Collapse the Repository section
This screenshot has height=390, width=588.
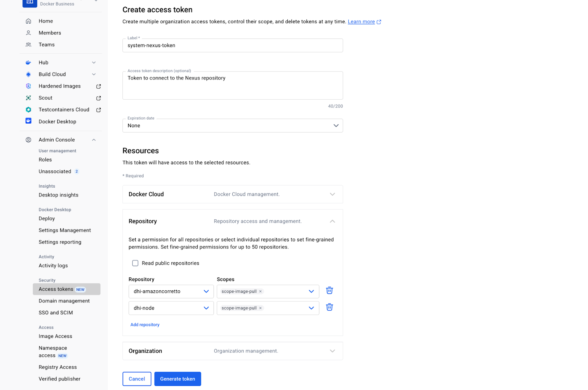click(x=332, y=221)
